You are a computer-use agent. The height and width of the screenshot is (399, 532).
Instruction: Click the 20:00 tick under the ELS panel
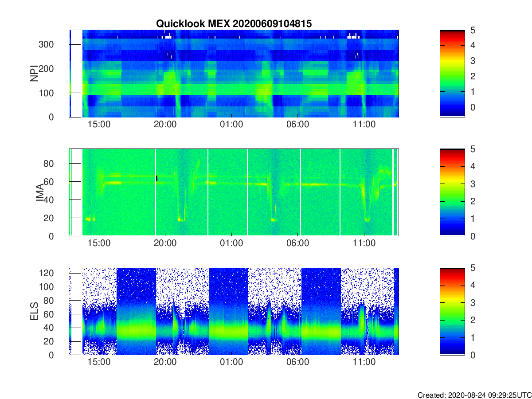click(x=165, y=362)
